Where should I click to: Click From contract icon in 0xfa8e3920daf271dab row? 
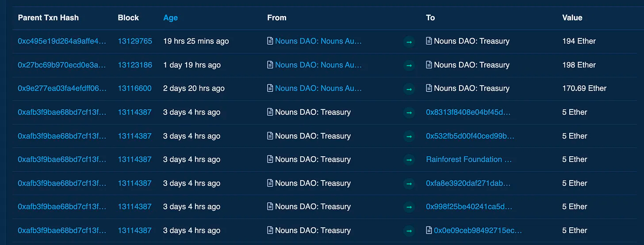[x=270, y=183]
